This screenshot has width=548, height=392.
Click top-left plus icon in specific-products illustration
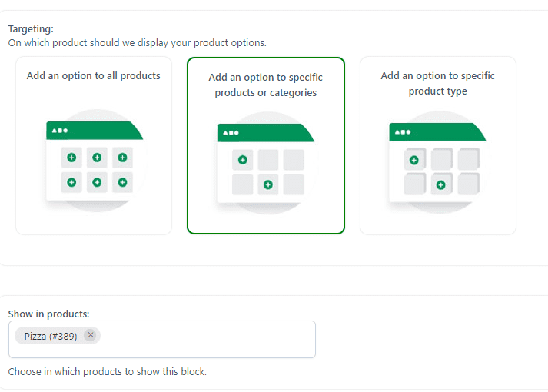[243, 160]
